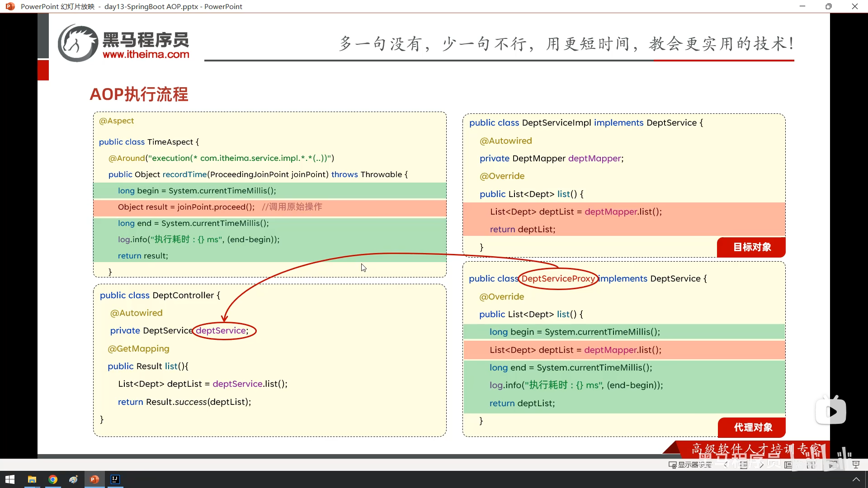Switch to Normal view icon

point(788,465)
